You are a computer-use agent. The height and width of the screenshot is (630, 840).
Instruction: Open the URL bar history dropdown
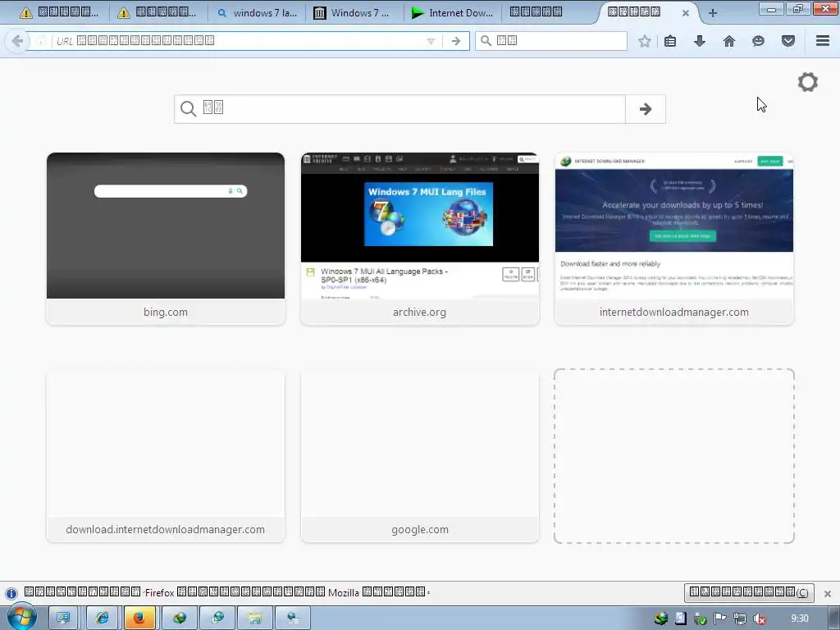[x=431, y=41]
